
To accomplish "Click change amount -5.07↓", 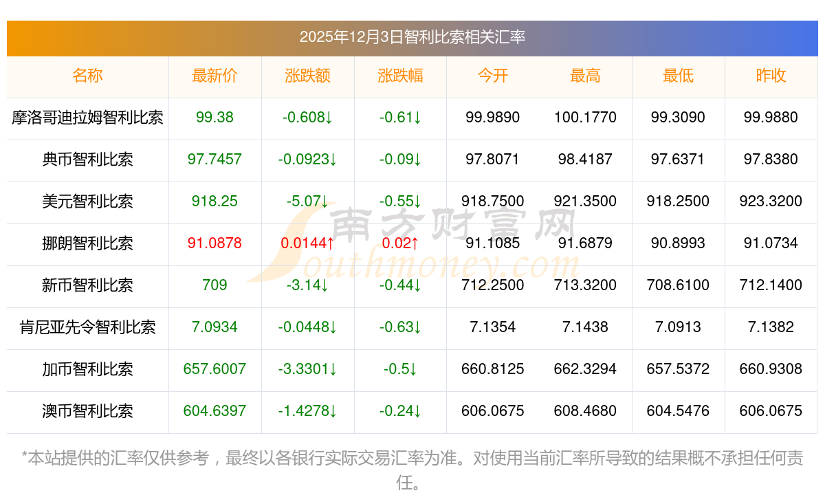I will (307, 201).
